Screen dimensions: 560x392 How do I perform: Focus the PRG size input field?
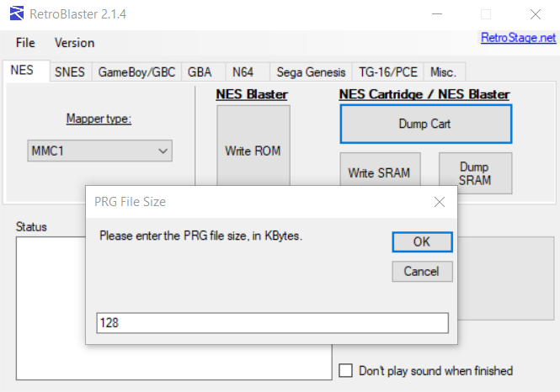(x=273, y=323)
